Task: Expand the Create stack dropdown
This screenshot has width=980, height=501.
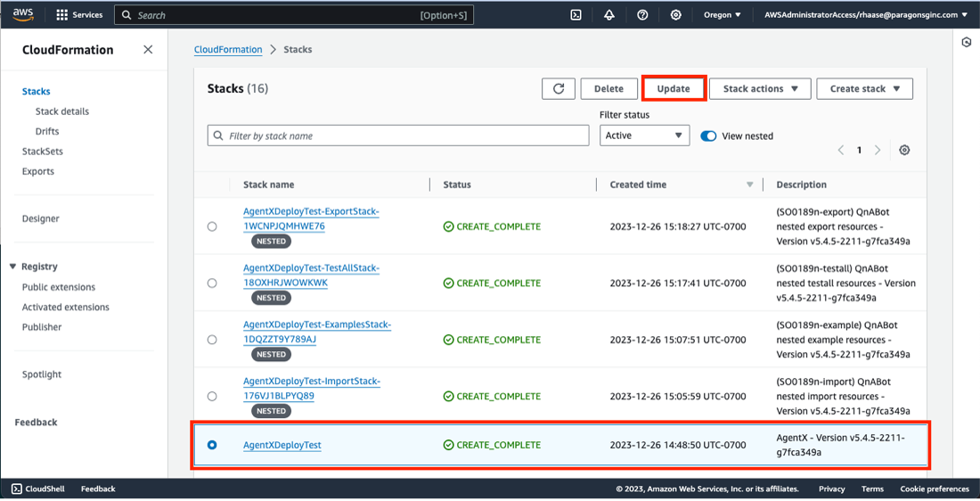Action: [x=864, y=89]
